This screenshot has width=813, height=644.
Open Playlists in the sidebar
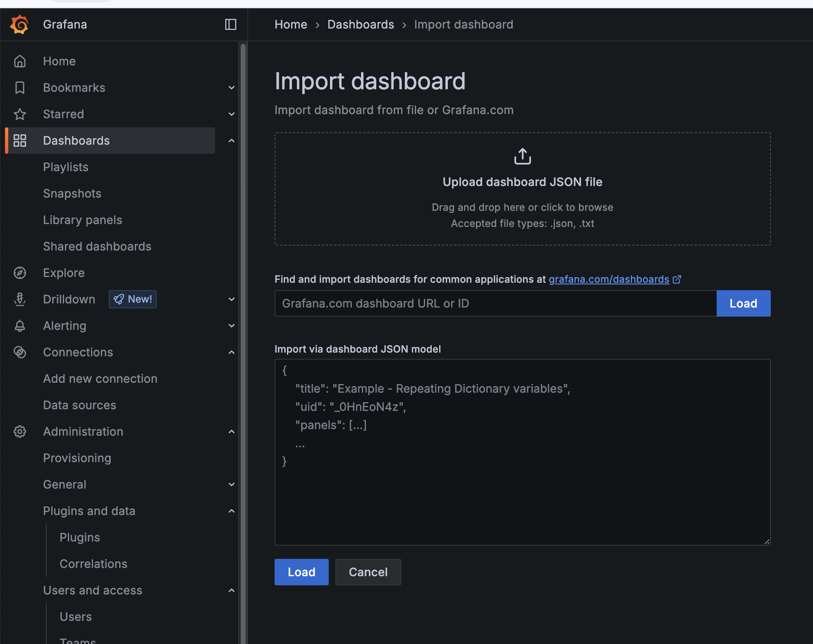(66, 167)
